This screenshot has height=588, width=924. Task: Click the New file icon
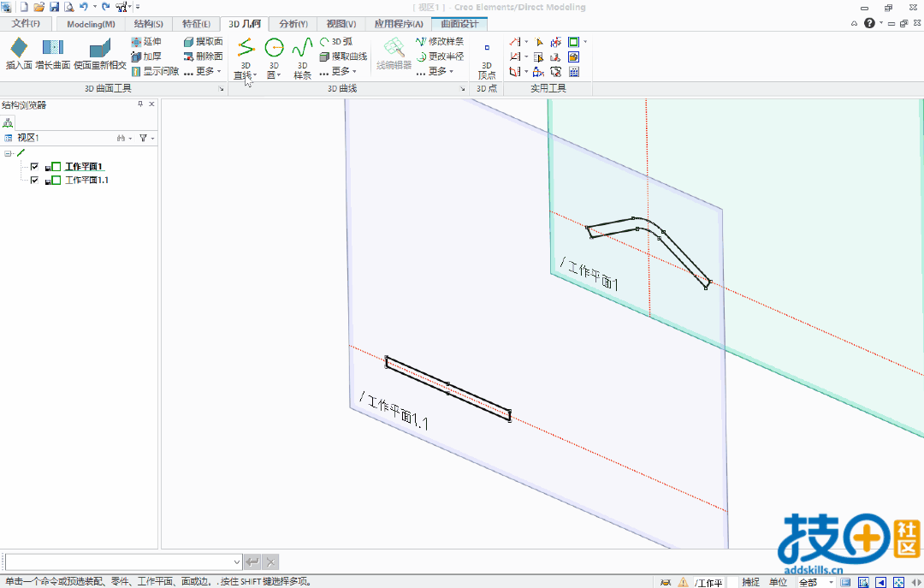[24, 7]
